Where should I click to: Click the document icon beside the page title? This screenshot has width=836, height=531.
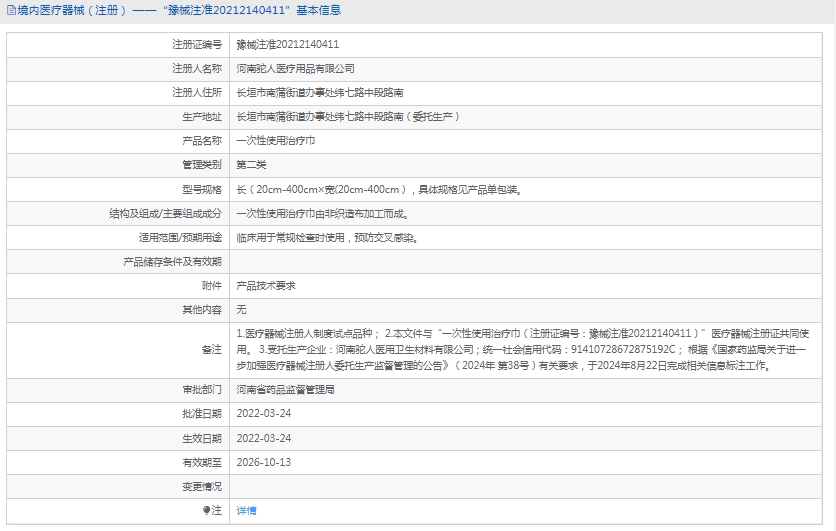tap(9, 10)
